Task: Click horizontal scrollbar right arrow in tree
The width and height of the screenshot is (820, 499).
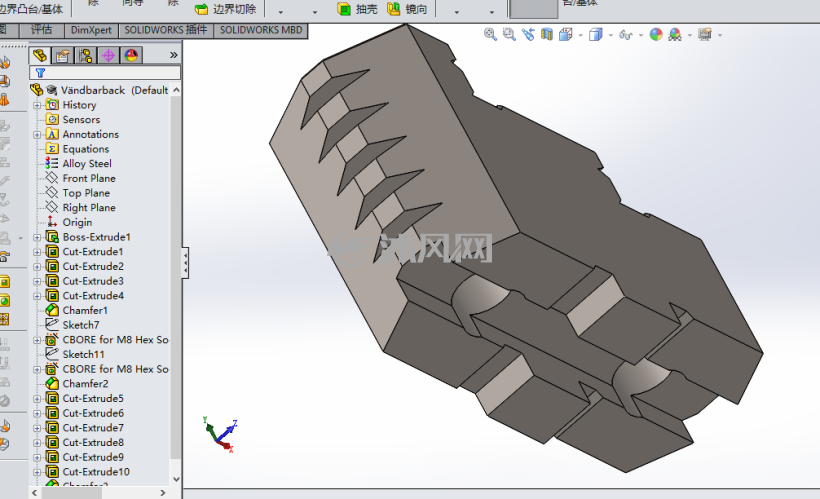Action: click(x=163, y=493)
